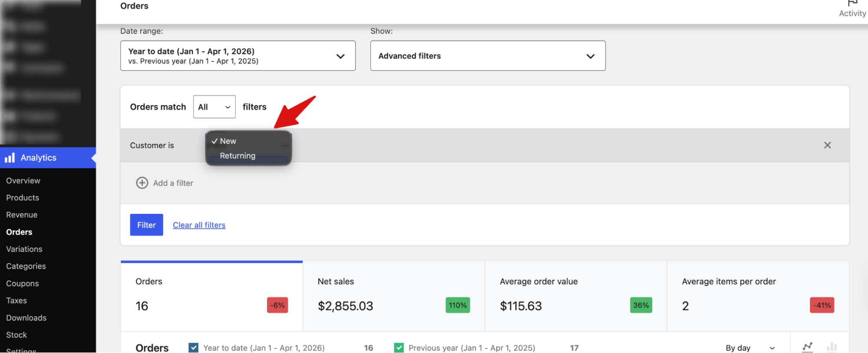Image resolution: width=868 pixels, height=353 pixels.
Task: Click the $115.63 average order value
Action: (521, 306)
